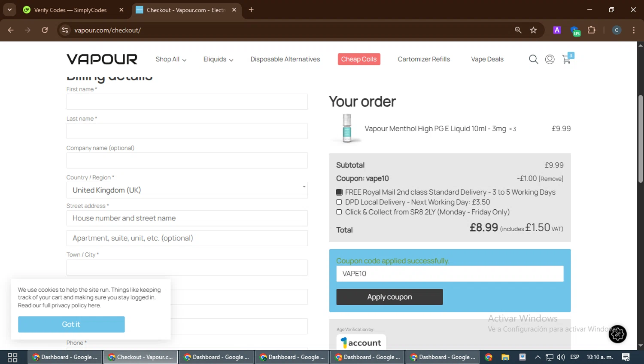Click the 1account age verification logo
The width and height of the screenshot is (644, 364).
pos(361,343)
